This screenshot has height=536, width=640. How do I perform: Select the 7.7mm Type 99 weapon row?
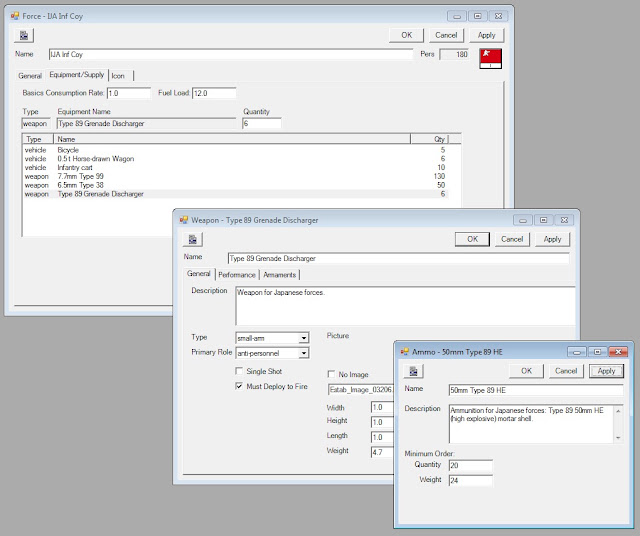coord(236,176)
